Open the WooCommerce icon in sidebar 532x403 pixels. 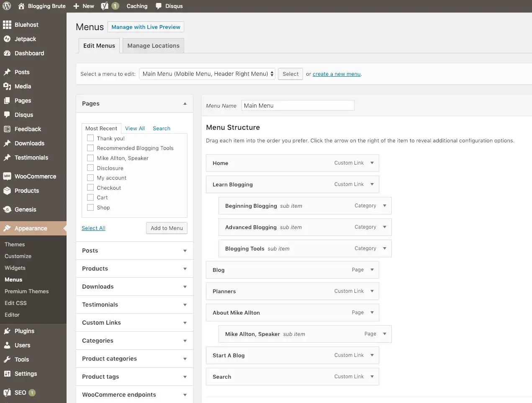(x=7, y=176)
